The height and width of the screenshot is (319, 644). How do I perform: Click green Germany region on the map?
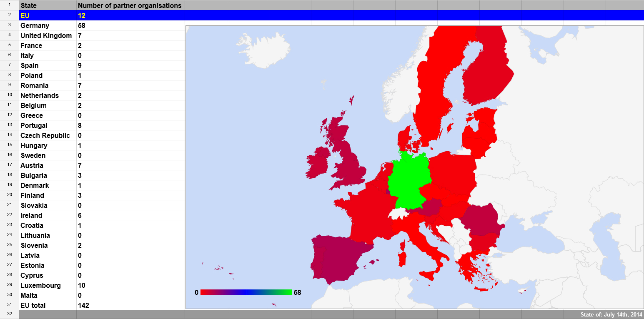click(409, 179)
